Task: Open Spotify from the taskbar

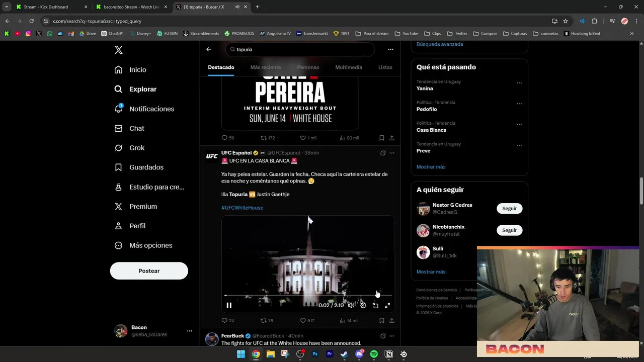Action: click(374, 354)
